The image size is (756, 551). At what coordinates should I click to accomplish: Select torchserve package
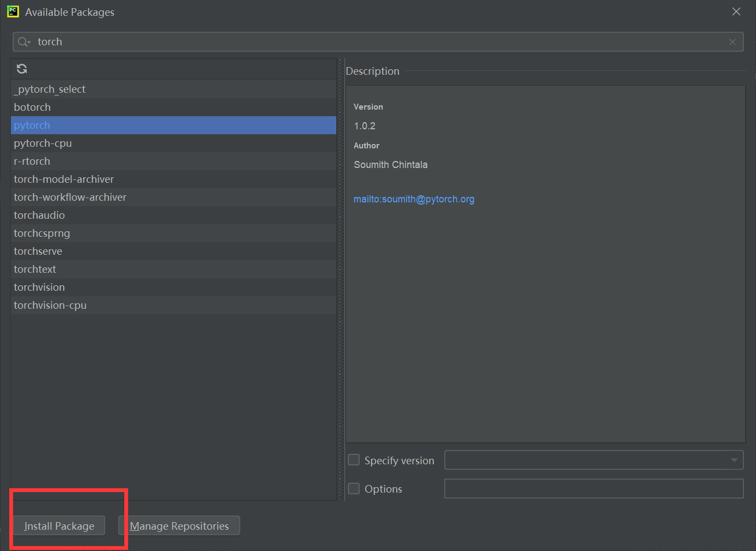173,251
